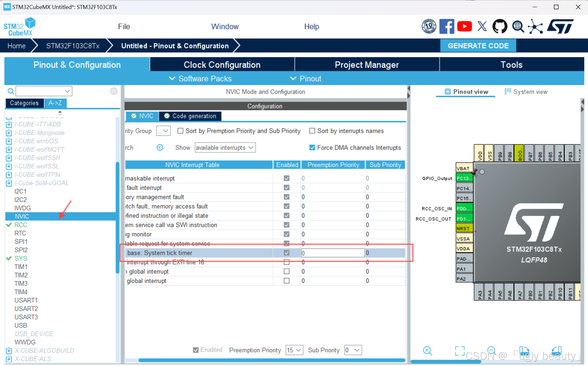Collapse the category list with up arrow
This screenshot has height=366, width=588.
[60, 111]
